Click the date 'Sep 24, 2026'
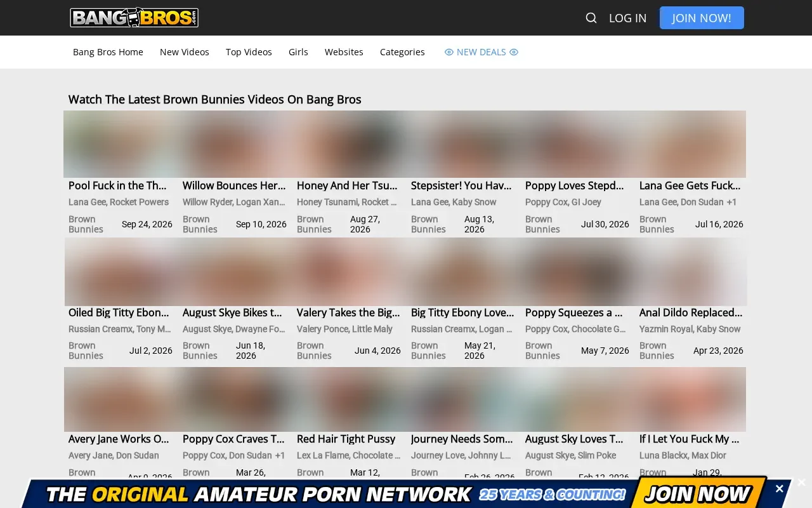 pyautogui.click(x=147, y=224)
